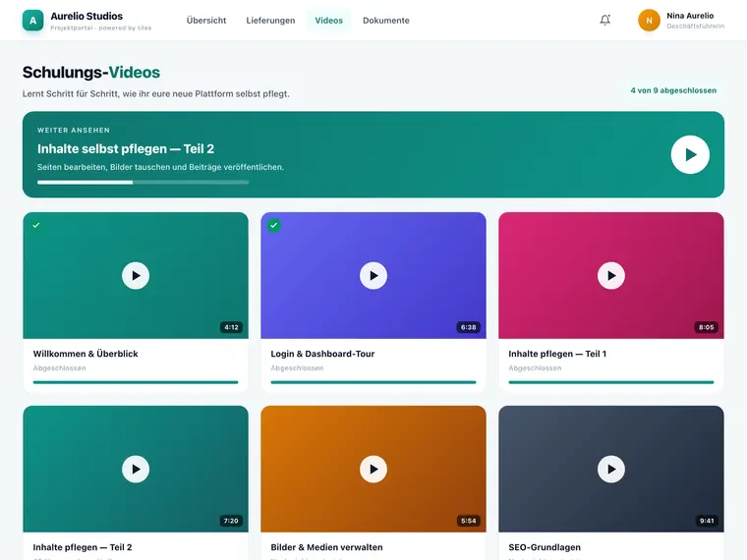Play Willkommen & Überblick video
This screenshot has width=747, height=560.
tap(136, 276)
